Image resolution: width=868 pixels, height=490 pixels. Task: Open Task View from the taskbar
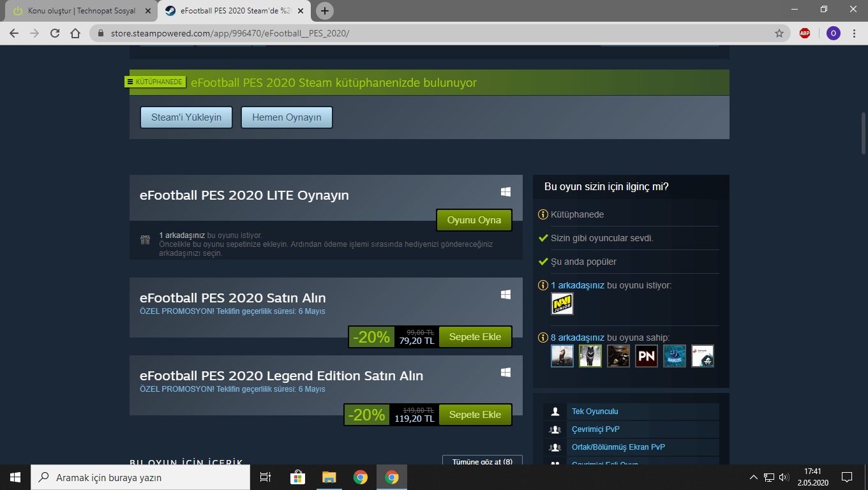[x=266, y=477]
